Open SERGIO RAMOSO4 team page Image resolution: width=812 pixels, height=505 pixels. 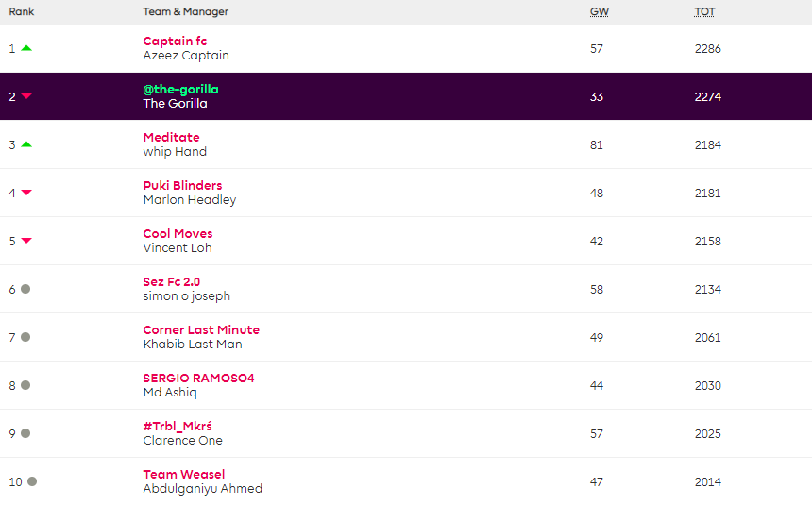pos(198,378)
